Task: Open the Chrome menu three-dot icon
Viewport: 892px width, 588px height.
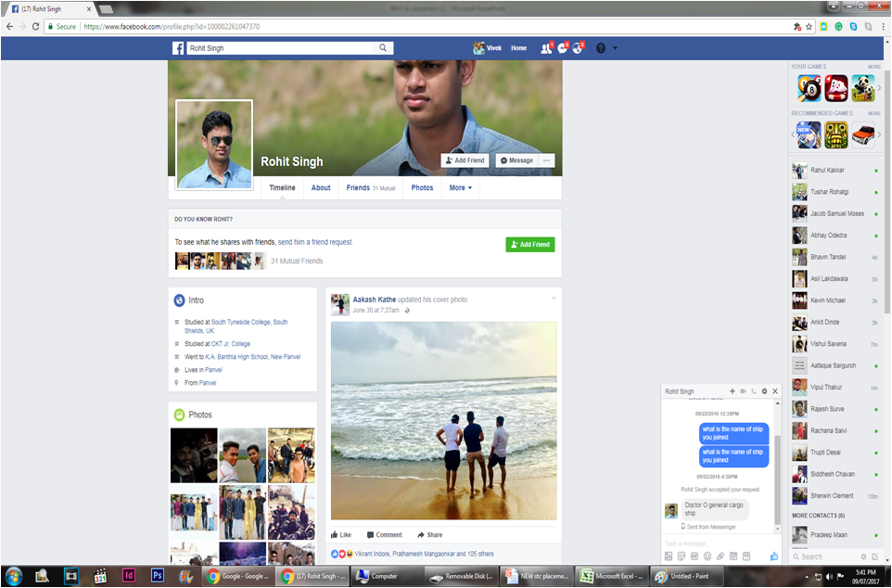Action: coord(884,26)
